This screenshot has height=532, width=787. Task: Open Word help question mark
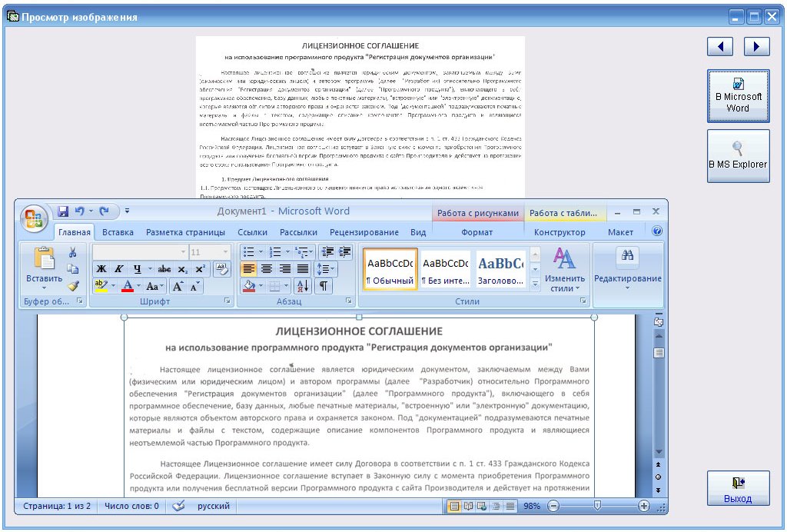click(x=656, y=231)
